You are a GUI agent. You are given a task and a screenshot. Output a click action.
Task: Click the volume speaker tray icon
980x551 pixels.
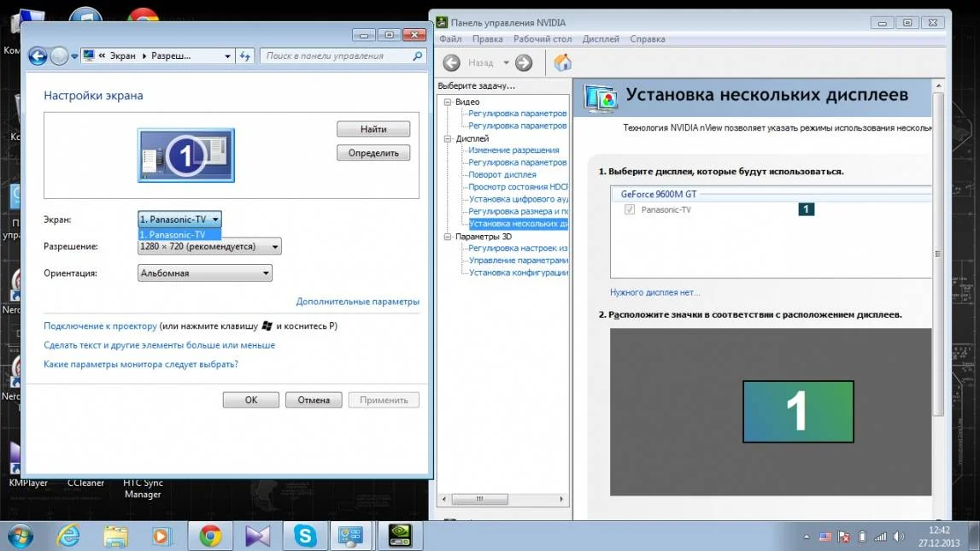pos(900,536)
